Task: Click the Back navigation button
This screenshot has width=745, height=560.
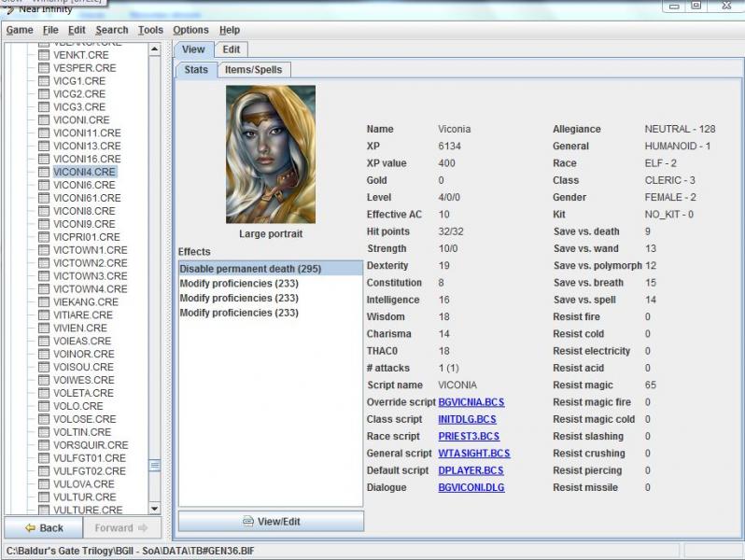Action: coord(44,527)
